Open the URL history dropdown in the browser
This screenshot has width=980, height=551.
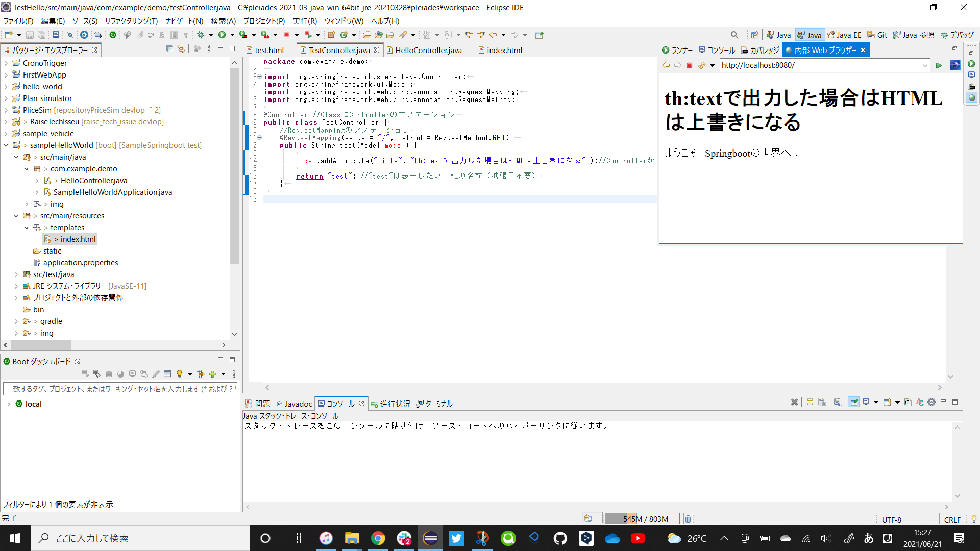point(925,65)
